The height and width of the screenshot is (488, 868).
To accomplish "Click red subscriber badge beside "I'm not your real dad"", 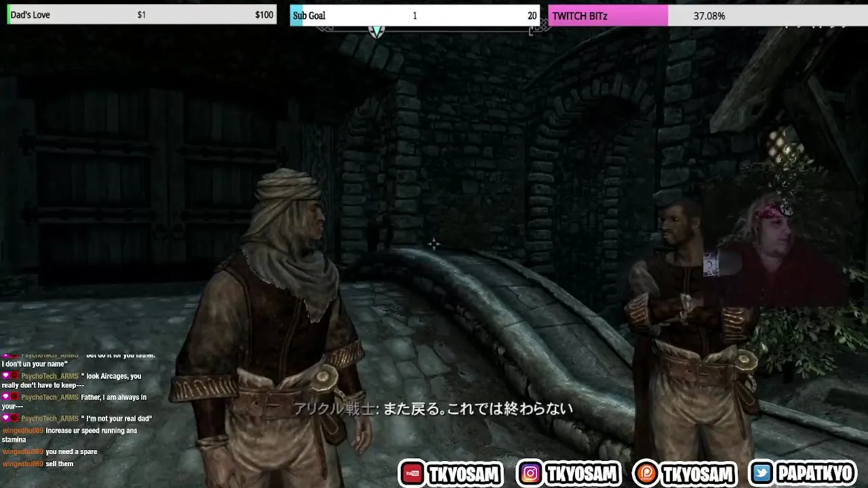I will coord(14,418).
